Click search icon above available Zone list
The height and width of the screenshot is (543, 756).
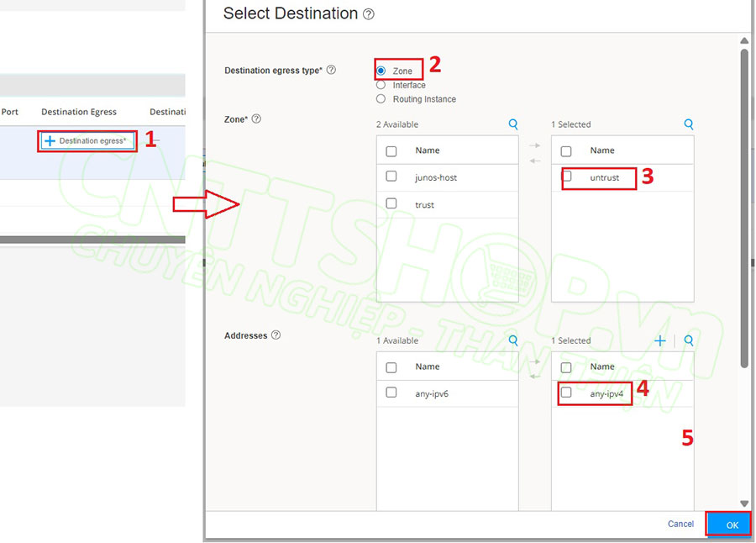[513, 124]
